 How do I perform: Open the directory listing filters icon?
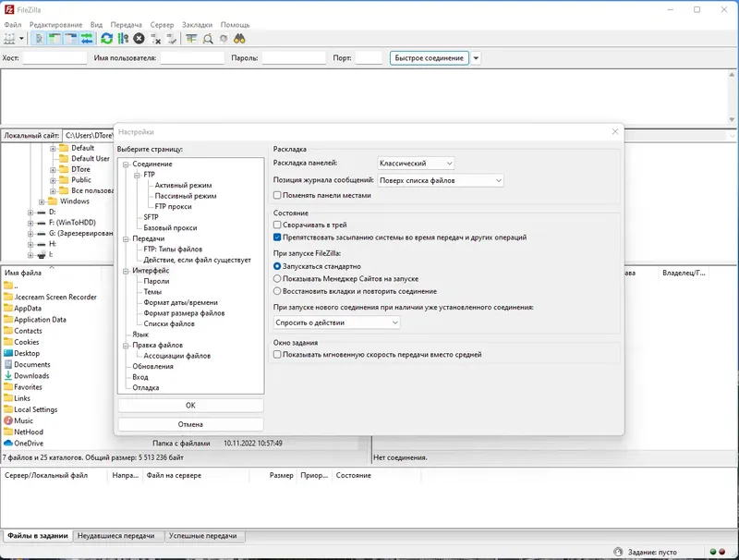(x=191, y=39)
